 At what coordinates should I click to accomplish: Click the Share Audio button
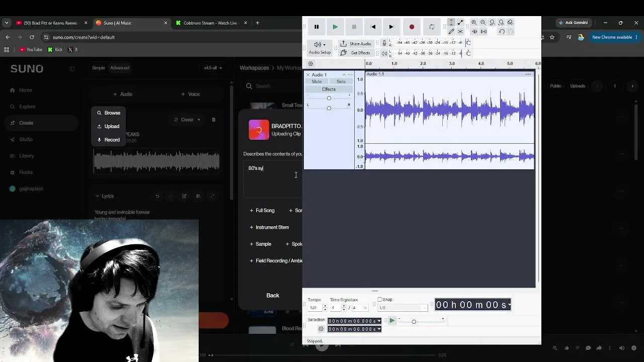356,44
